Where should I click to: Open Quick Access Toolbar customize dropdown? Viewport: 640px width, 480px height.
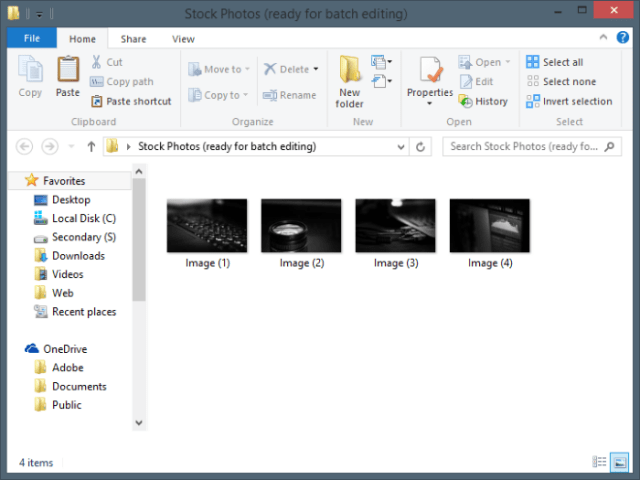39,14
